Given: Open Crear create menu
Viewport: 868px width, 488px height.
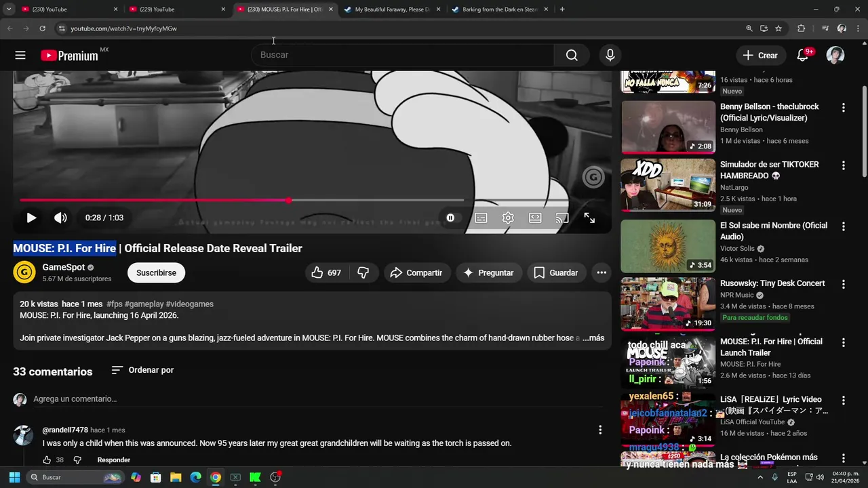Looking at the screenshot, I should [759, 55].
